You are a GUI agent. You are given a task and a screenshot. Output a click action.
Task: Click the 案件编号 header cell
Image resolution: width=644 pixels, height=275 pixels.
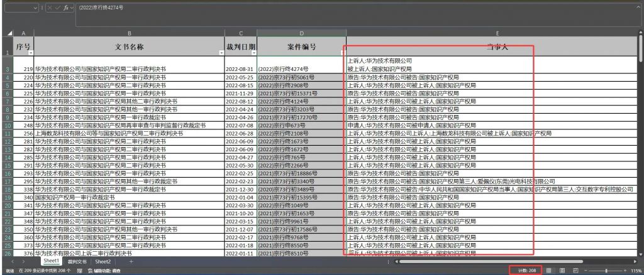(301, 46)
